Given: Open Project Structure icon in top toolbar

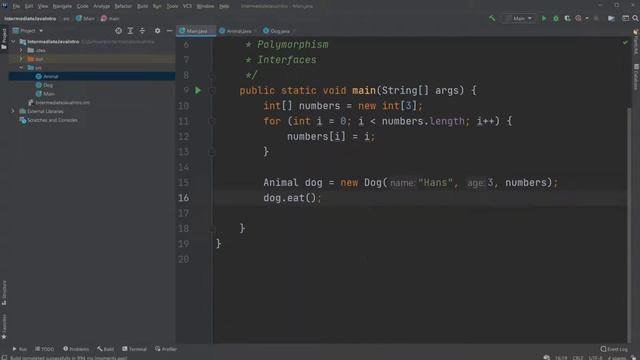Looking at the screenshot, I should pos(611,18).
